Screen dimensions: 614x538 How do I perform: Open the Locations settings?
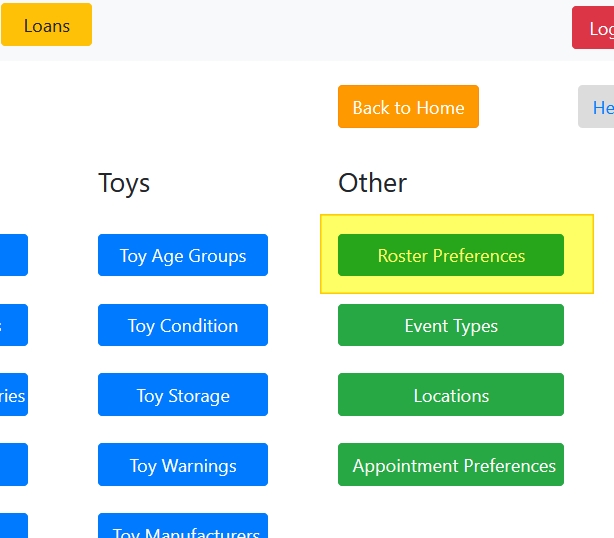point(451,395)
